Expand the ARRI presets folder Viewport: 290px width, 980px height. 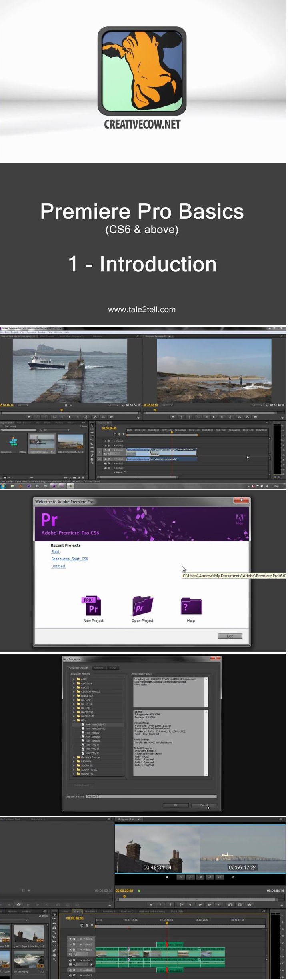pos(74,679)
